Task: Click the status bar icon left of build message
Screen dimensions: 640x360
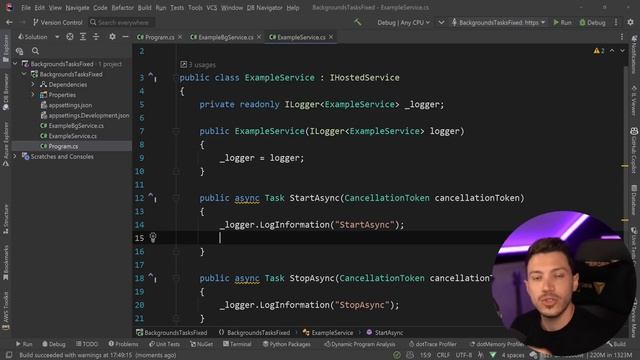Action: pyautogui.click(x=9, y=355)
